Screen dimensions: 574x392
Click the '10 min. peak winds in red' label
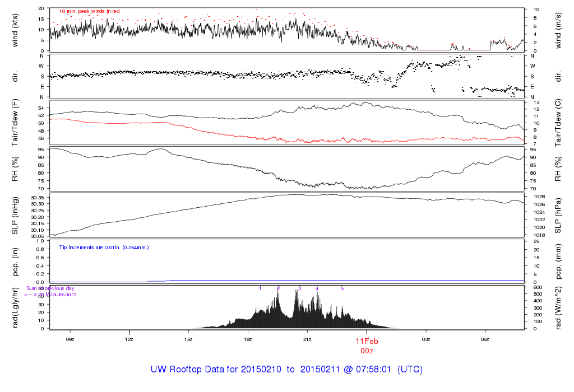(x=89, y=11)
